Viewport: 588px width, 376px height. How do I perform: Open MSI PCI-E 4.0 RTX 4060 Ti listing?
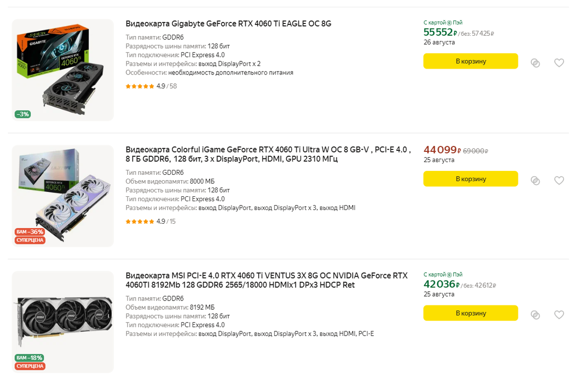(266, 280)
